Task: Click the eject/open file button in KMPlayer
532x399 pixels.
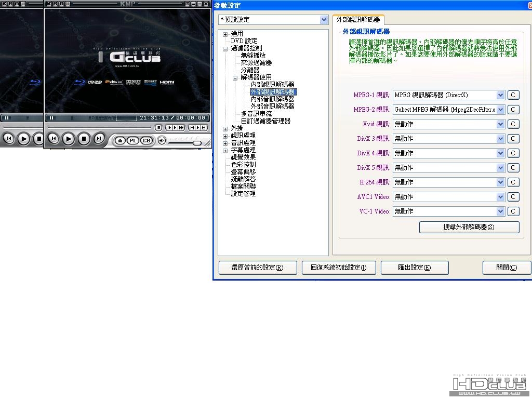Action: click(x=120, y=140)
